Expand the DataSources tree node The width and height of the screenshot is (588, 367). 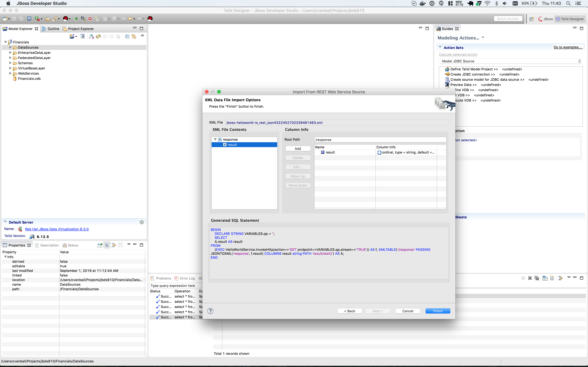click(x=10, y=47)
